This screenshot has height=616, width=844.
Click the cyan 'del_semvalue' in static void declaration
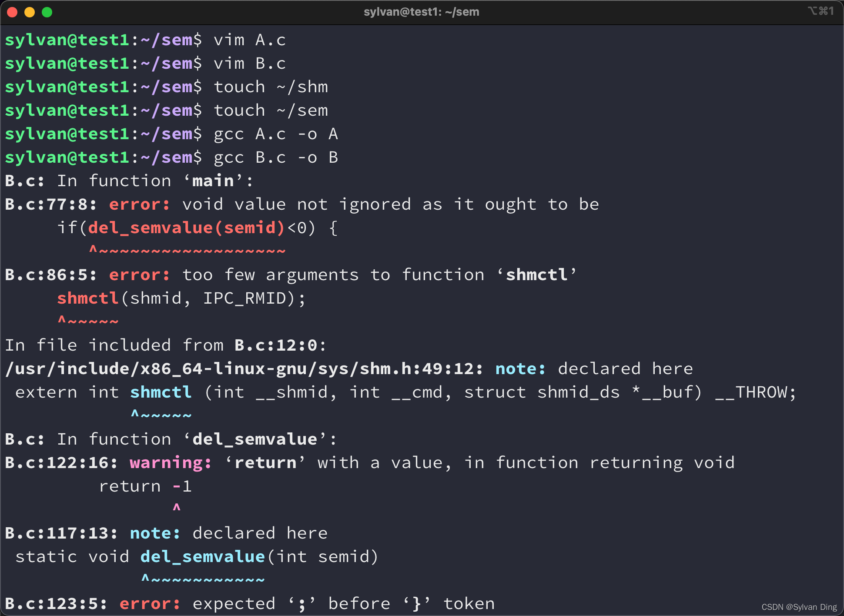203,557
